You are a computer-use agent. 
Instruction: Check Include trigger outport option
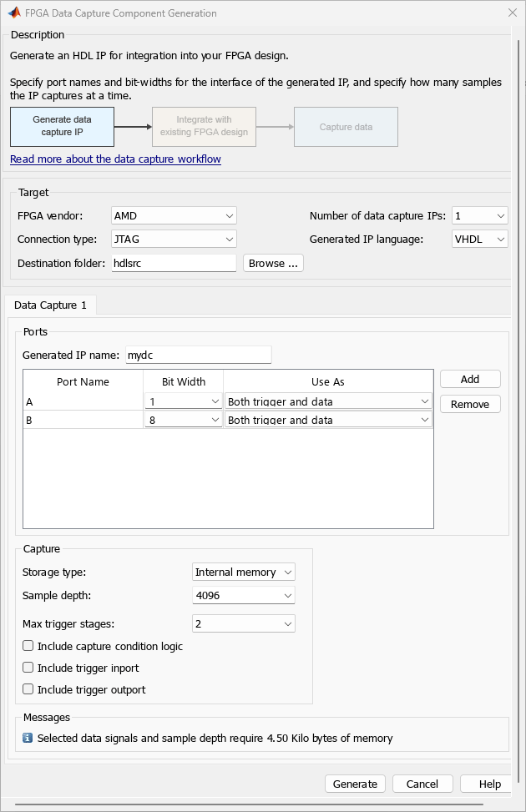click(28, 689)
